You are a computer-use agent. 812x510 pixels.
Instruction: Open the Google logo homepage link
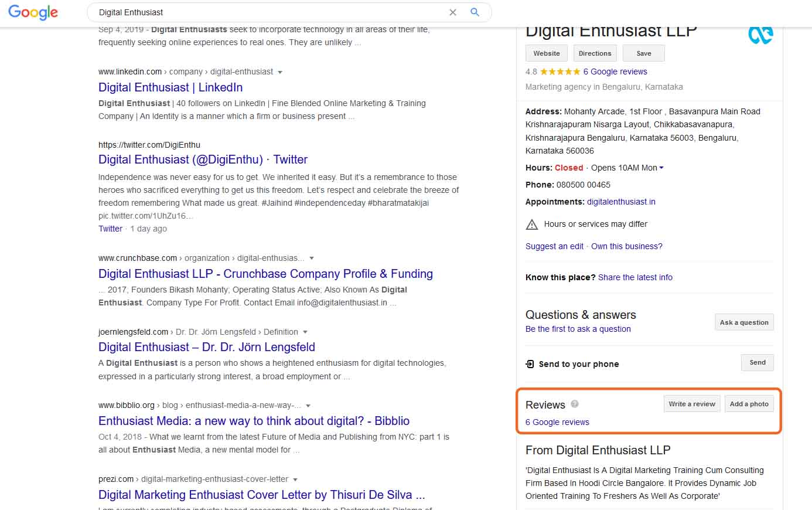click(x=33, y=12)
